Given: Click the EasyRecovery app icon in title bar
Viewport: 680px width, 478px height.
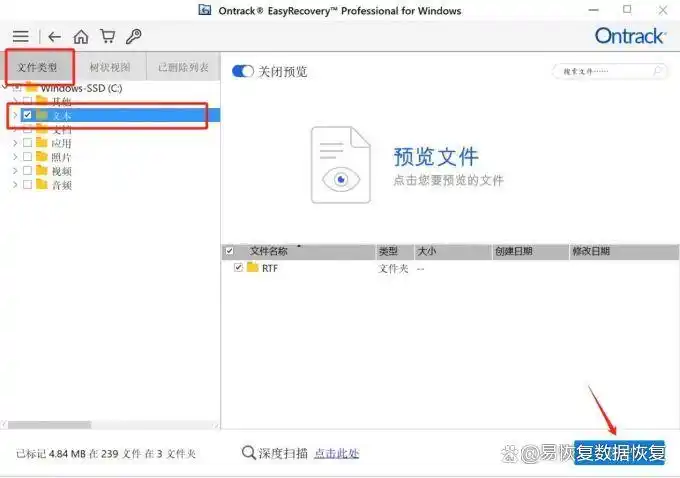Looking at the screenshot, I should (205, 10).
